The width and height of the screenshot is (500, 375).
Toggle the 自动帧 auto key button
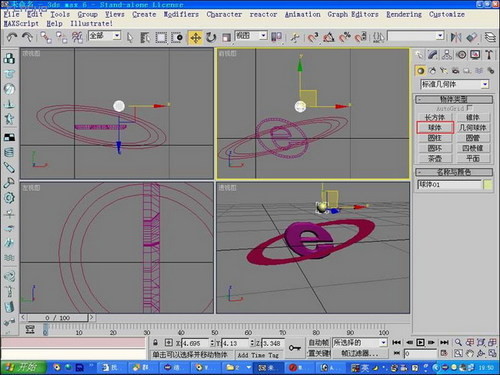pyautogui.click(x=319, y=343)
